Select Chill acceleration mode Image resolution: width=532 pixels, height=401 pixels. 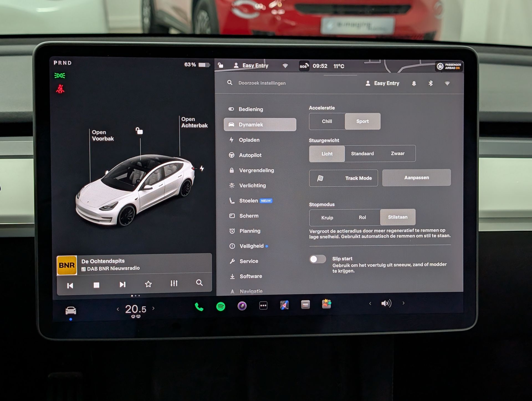pos(327,121)
